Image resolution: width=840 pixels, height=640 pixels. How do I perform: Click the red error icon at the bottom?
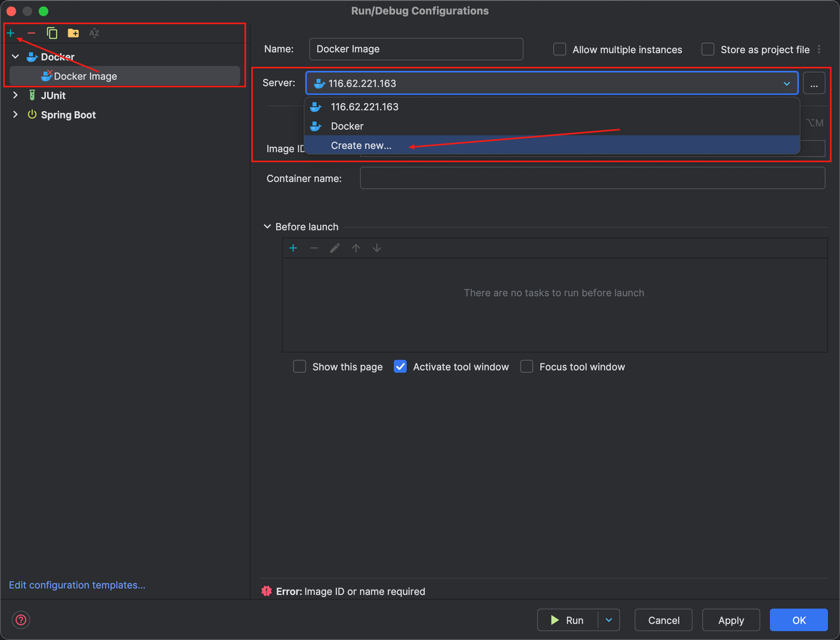[266, 591]
